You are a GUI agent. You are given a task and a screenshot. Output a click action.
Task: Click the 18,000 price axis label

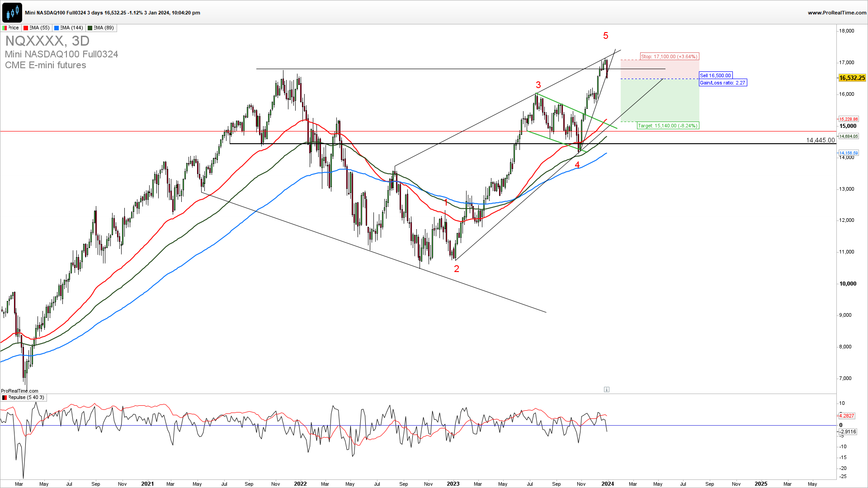(847, 31)
